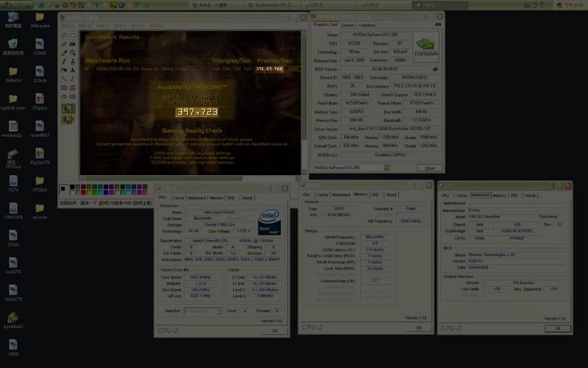The image size is (588, 368).
Task: Click the GPU-Z screenshot camera icon
Action: (437, 24)
